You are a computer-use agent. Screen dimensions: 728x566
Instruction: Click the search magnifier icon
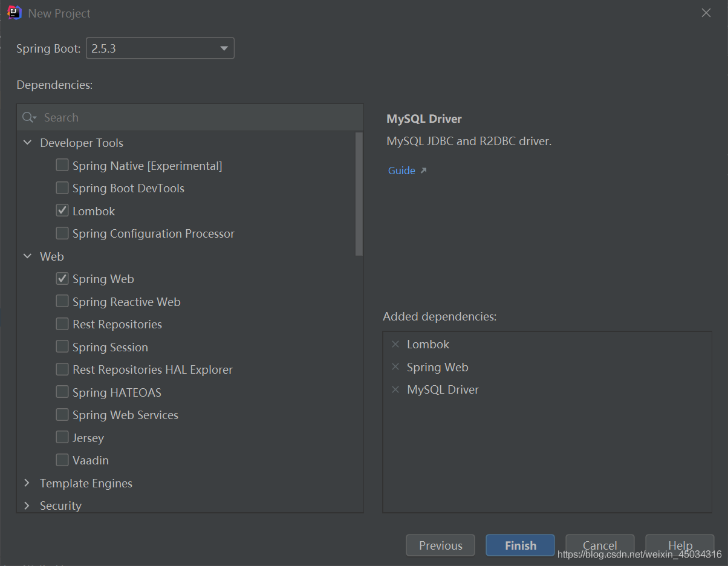click(29, 117)
